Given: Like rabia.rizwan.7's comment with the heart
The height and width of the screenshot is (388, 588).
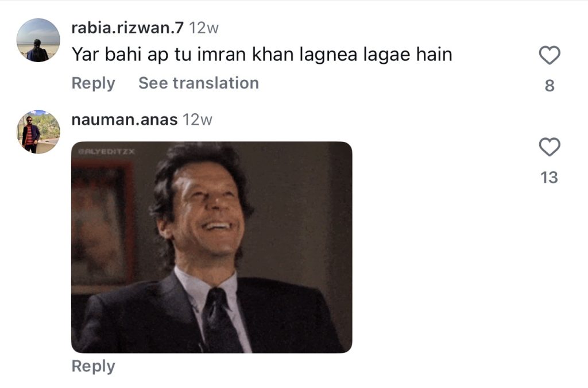Looking at the screenshot, I should [550, 55].
